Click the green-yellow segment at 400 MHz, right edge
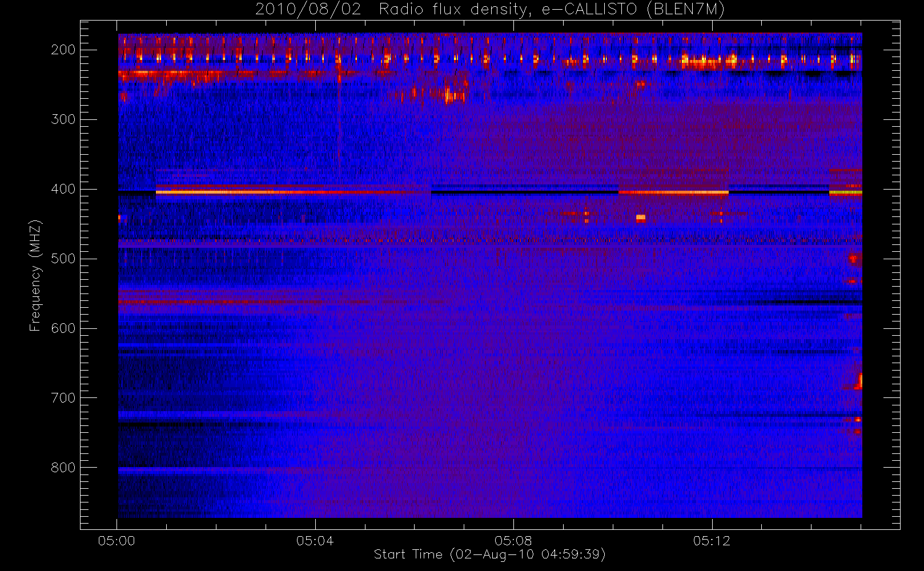 [x=845, y=193]
